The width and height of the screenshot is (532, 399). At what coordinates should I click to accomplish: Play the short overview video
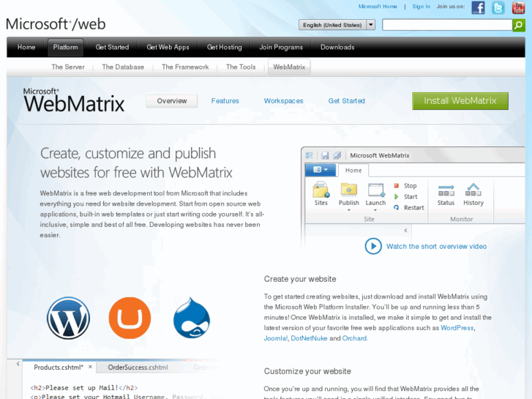373,246
